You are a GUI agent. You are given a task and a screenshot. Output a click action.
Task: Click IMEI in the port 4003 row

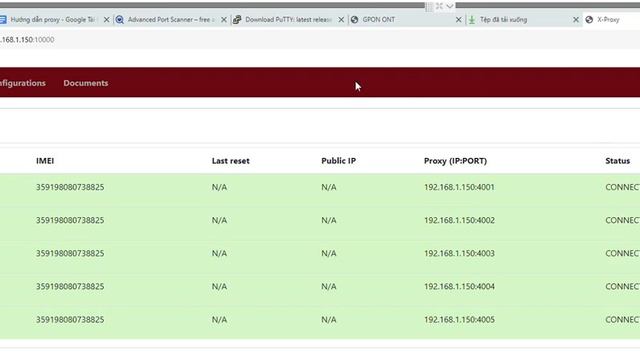70,253
